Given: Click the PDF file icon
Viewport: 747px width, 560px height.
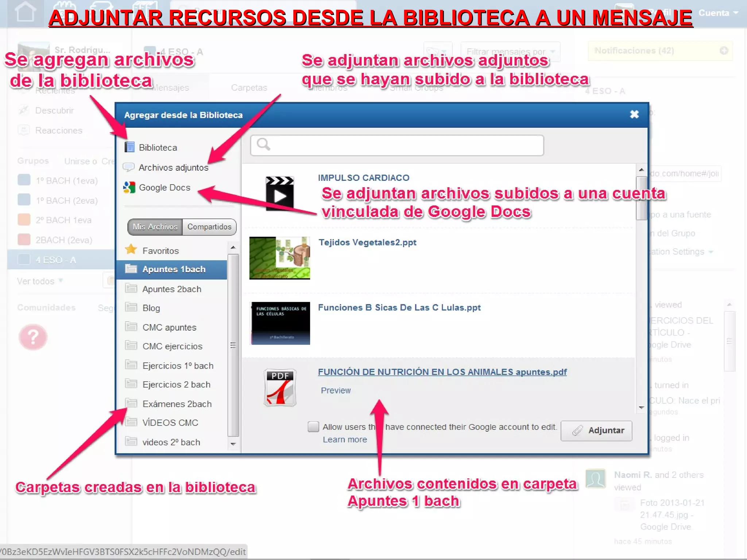Looking at the screenshot, I should tap(280, 388).
